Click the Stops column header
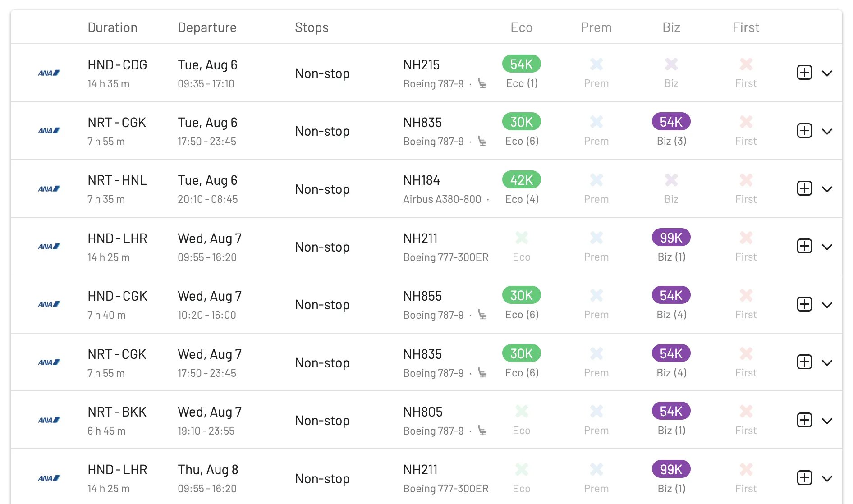The image size is (853, 504). point(312,27)
